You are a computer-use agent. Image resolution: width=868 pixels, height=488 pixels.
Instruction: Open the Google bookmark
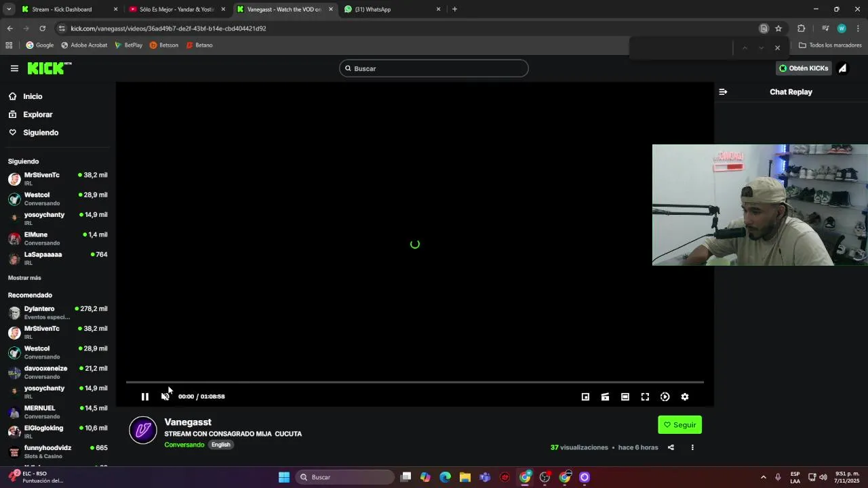40,45
